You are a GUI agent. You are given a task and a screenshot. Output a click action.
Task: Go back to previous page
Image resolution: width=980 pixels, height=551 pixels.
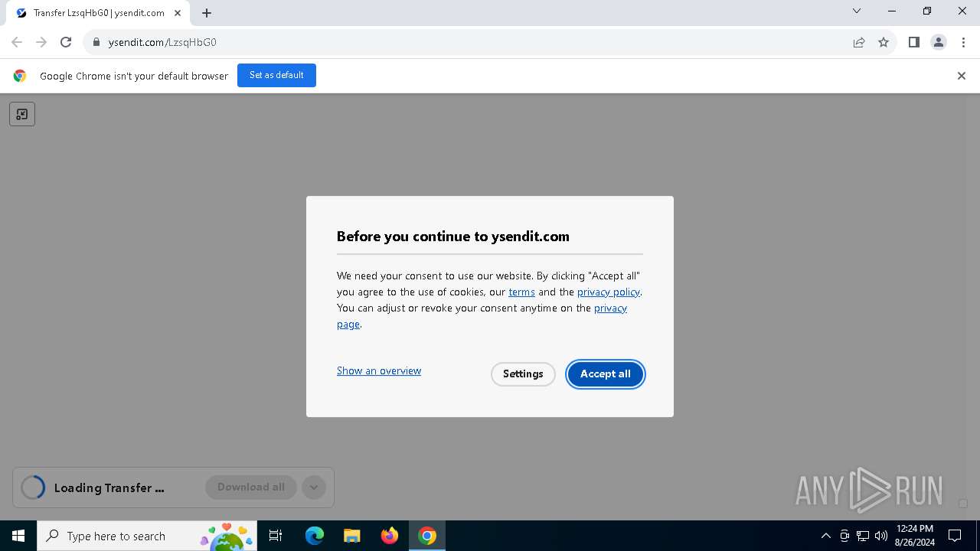click(x=17, y=42)
